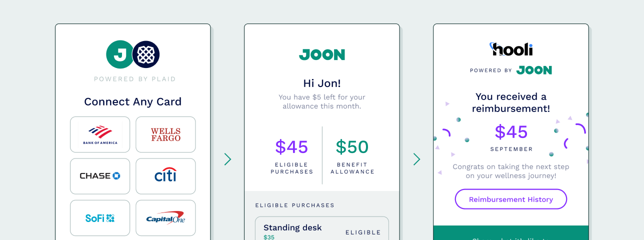The image size is (644, 240).
Task: Click the green banner under Reimbursement History
Action: 511,233
